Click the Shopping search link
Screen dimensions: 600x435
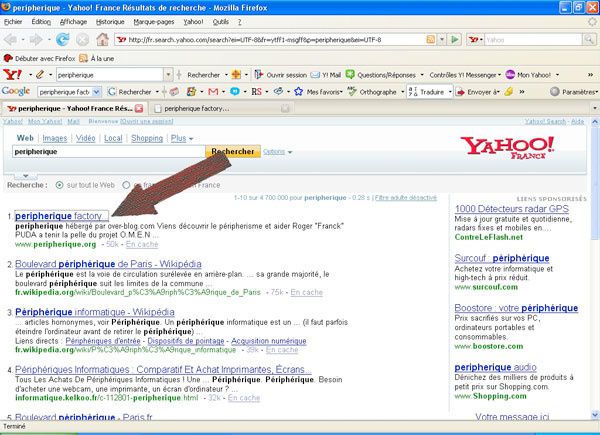click(147, 138)
